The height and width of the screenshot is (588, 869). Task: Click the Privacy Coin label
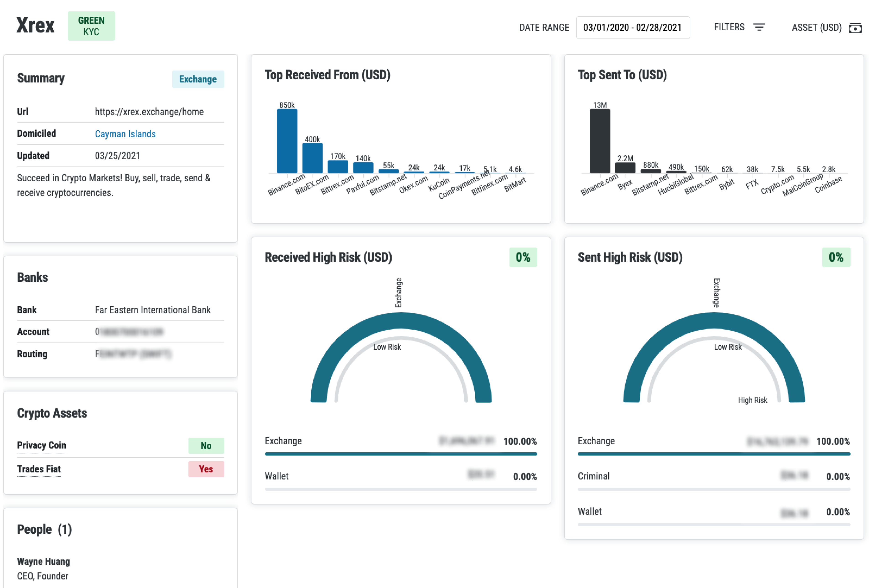point(42,445)
